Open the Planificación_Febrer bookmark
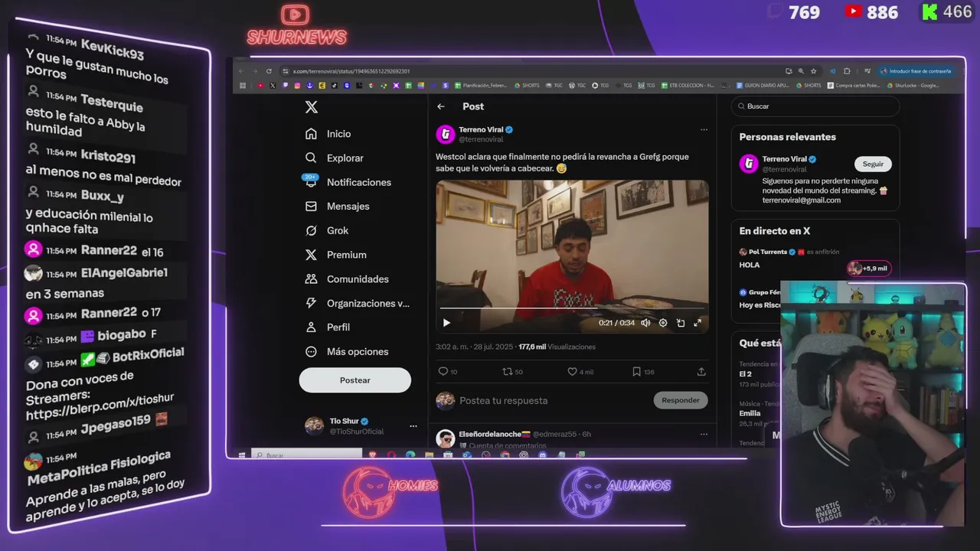 coord(482,85)
